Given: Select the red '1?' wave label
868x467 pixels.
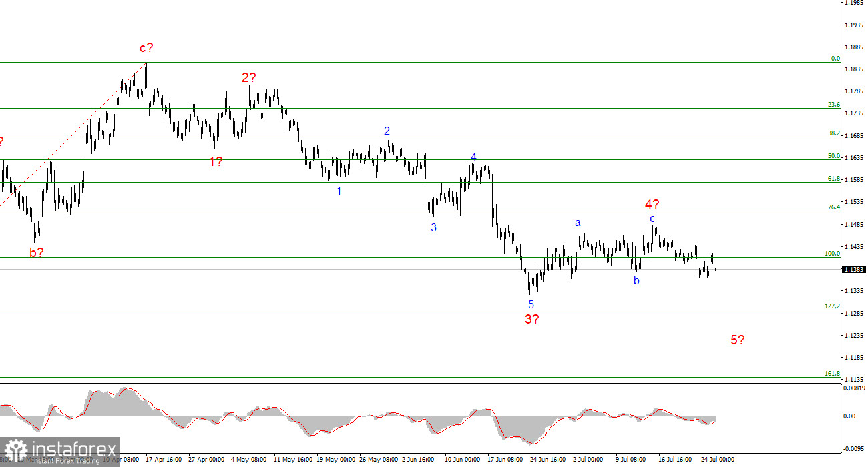Looking at the screenshot, I should point(216,161).
